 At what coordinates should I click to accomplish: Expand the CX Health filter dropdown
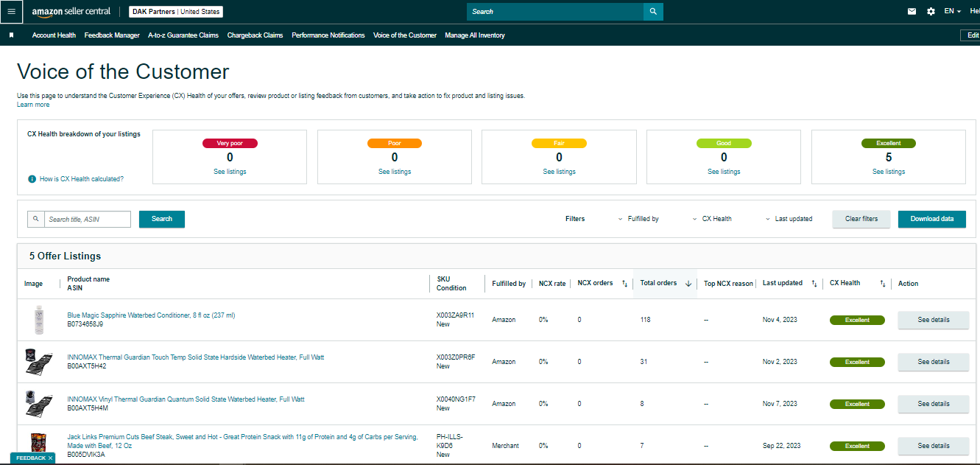(x=713, y=219)
